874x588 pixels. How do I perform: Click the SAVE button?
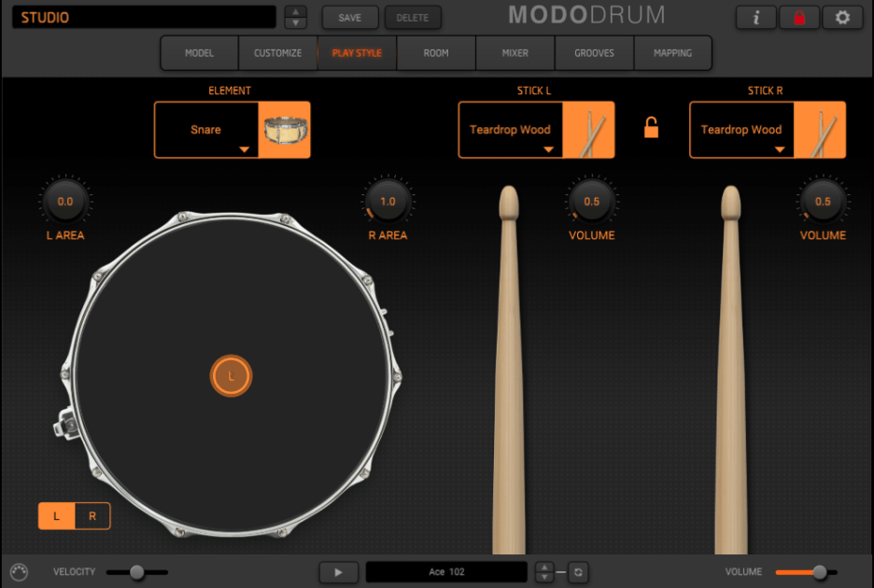point(350,18)
